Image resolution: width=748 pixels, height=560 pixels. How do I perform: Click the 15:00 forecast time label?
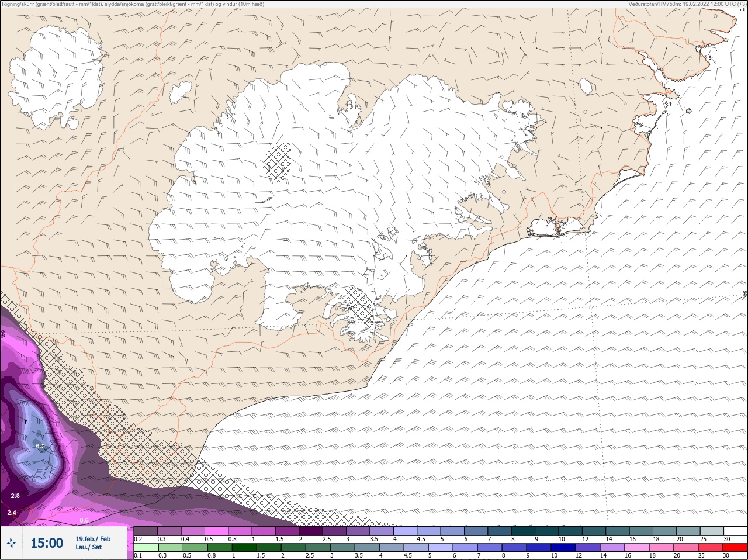click(47, 543)
